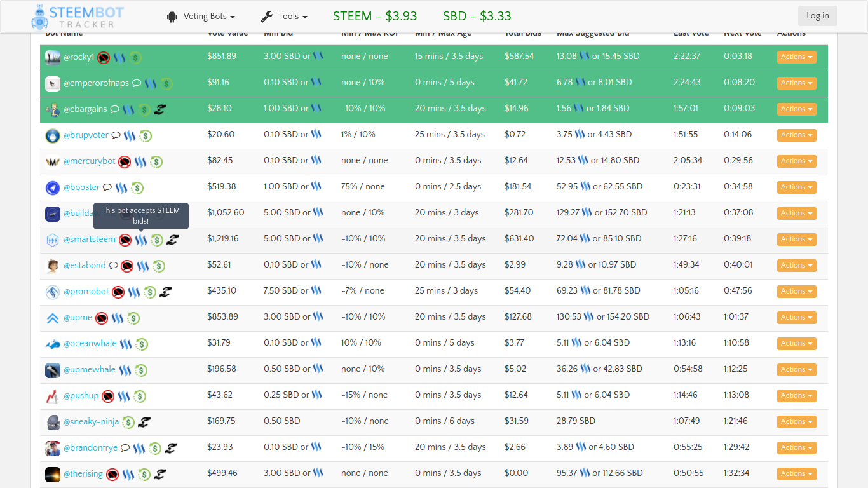Click the STEEM bids icon beside @smartsteem
Viewport: 868px width, 488px height.
[141, 240]
